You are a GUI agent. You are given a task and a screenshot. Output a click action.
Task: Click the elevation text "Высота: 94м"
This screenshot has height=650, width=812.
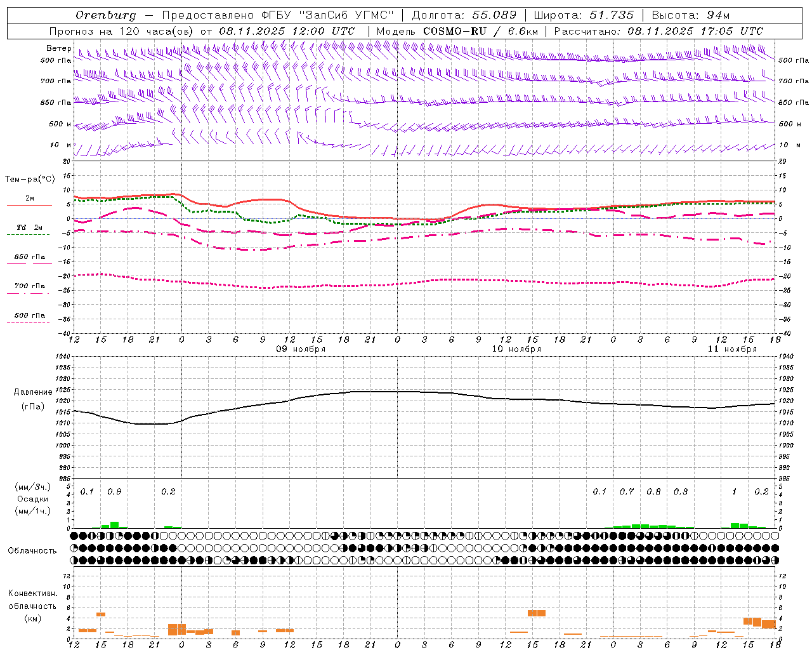coord(691,15)
